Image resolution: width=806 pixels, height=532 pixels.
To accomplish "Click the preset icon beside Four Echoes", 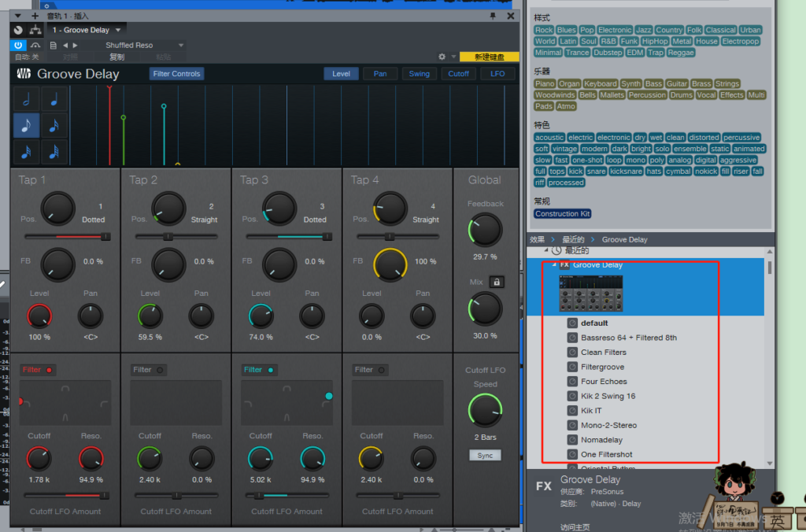I will [572, 382].
